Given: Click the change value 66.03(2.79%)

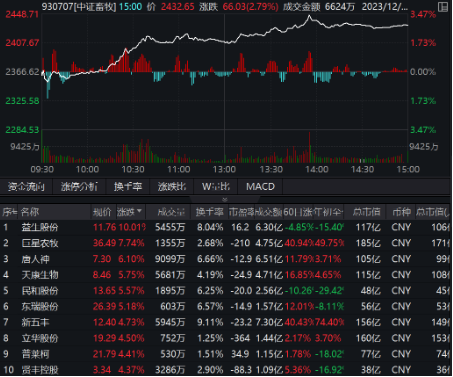Looking at the screenshot, I should [x=250, y=7].
